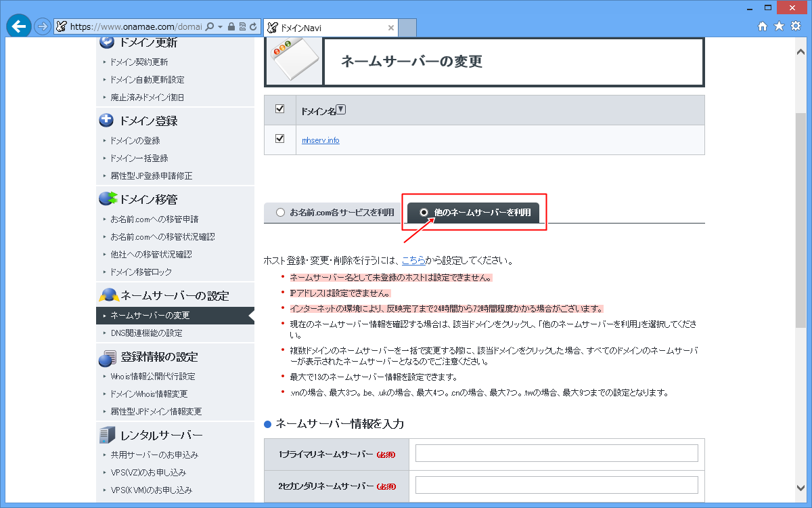This screenshot has width=812, height=508.
Task: Click the primary nameserver input field
Action: pos(556,452)
